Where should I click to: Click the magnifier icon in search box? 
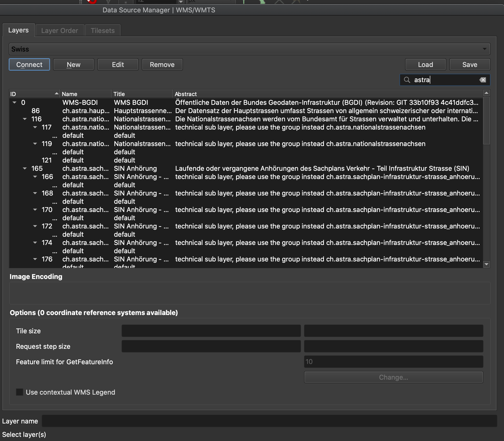[407, 80]
